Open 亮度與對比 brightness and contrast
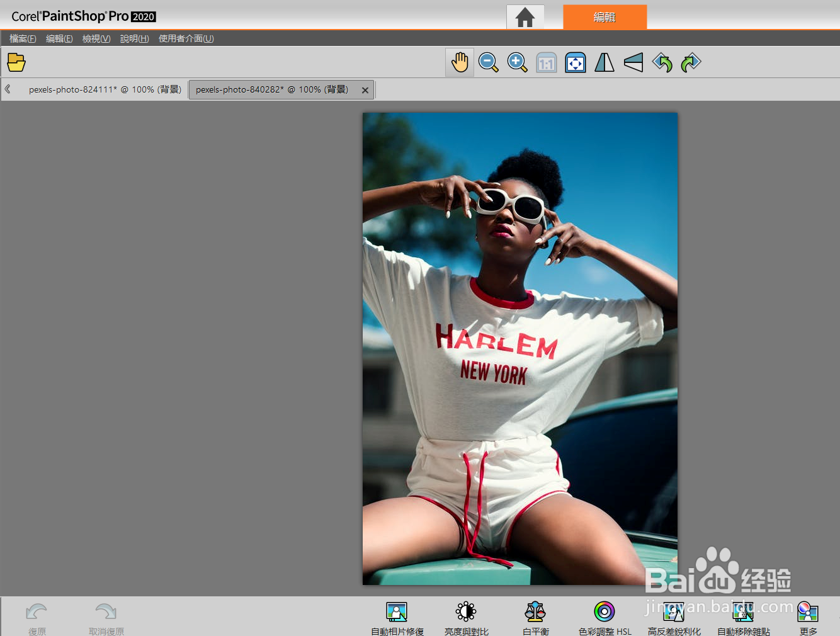The height and width of the screenshot is (636, 840). tap(467, 619)
